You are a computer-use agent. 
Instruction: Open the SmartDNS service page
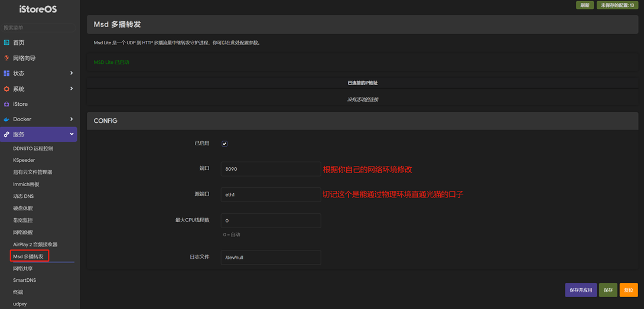point(24,280)
